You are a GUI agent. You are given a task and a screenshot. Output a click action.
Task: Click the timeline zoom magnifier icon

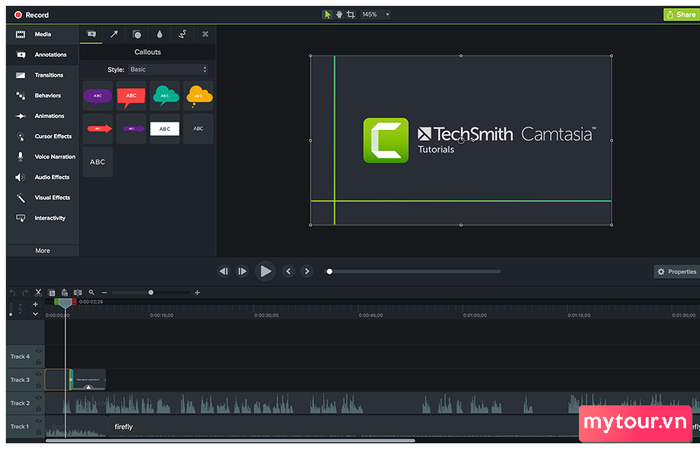tap(92, 293)
